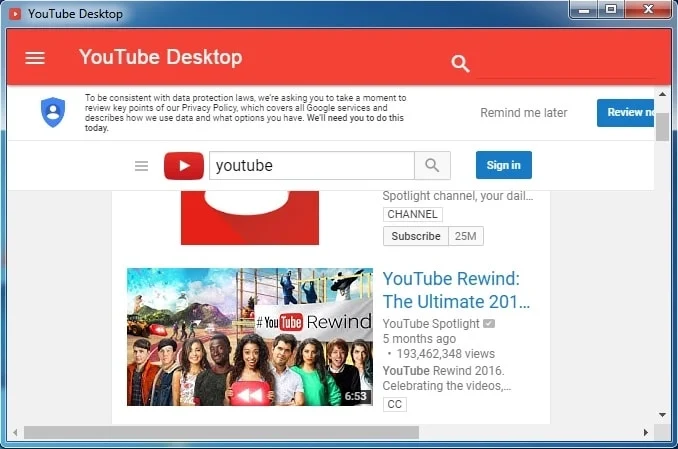Screen dimensions: 678x449
Task: Click the horizontal scrollbar right arrow
Action: (x=646, y=432)
